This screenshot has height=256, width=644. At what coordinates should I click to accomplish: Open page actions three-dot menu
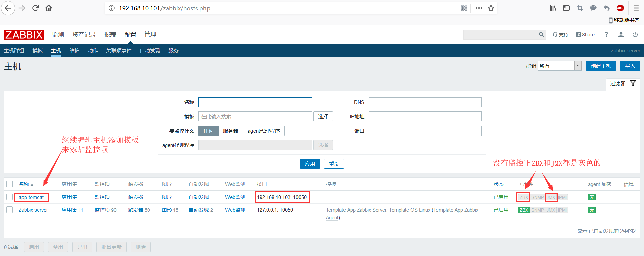(479, 8)
